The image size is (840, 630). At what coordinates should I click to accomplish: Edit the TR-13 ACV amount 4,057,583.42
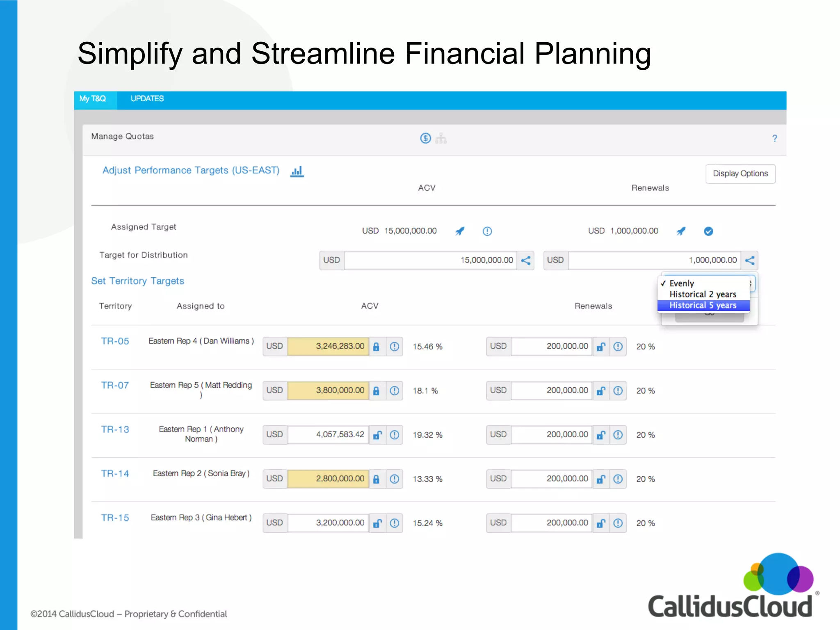click(328, 435)
